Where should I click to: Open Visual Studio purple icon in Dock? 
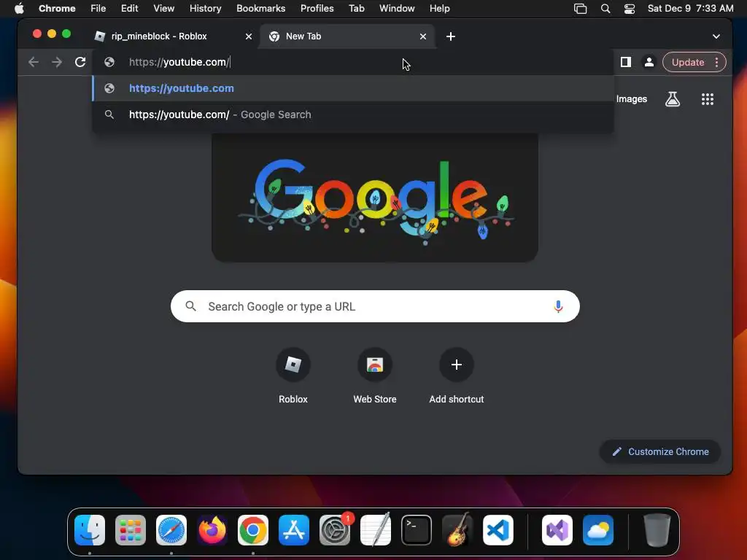(557, 530)
